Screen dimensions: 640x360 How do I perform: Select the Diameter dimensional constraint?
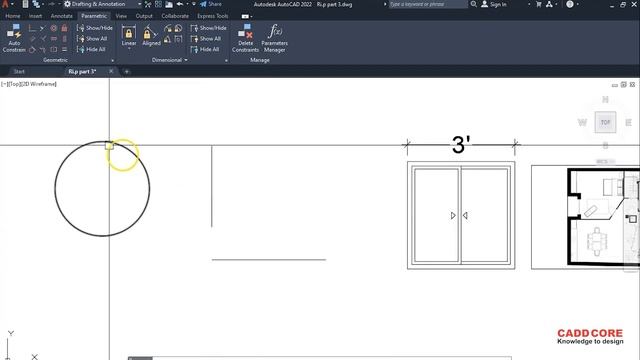(178, 28)
